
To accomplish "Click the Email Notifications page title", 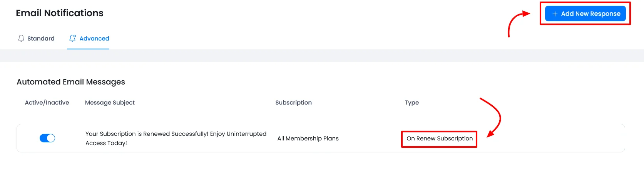I will (x=60, y=13).
